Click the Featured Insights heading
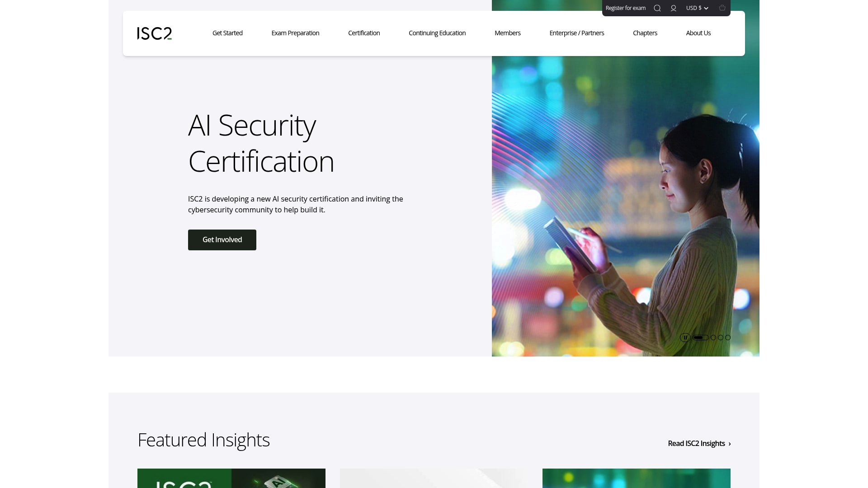This screenshot has height=488, width=868. [203, 440]
